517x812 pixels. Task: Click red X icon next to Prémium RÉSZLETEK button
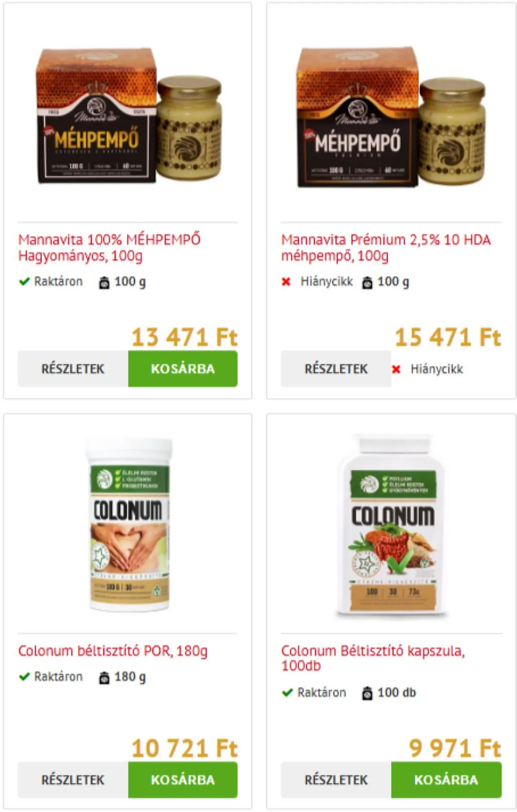click(396, 369)
